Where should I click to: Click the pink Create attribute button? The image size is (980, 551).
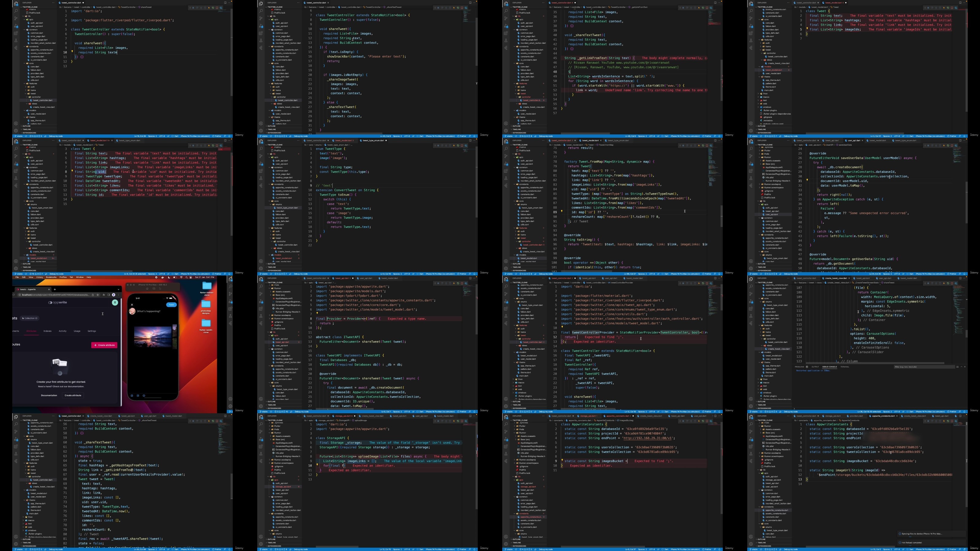point(104,345)
